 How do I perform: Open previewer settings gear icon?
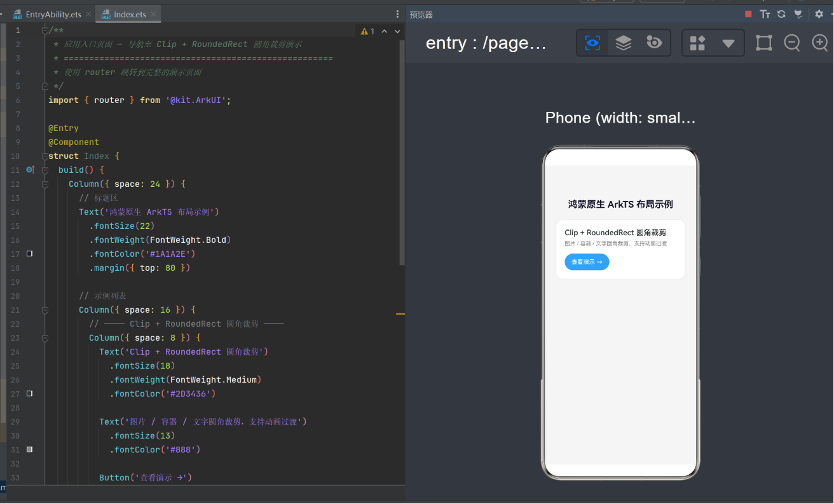point(819,14)
